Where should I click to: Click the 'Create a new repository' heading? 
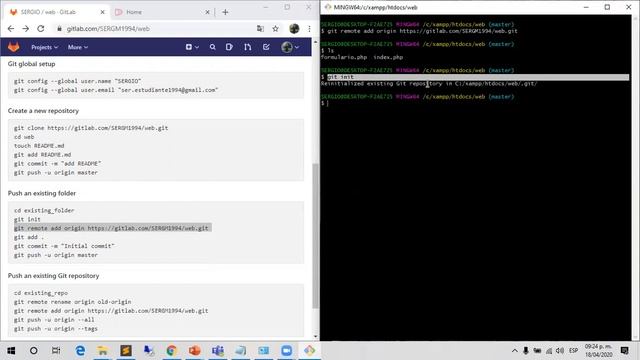click(x=43, y=111)
